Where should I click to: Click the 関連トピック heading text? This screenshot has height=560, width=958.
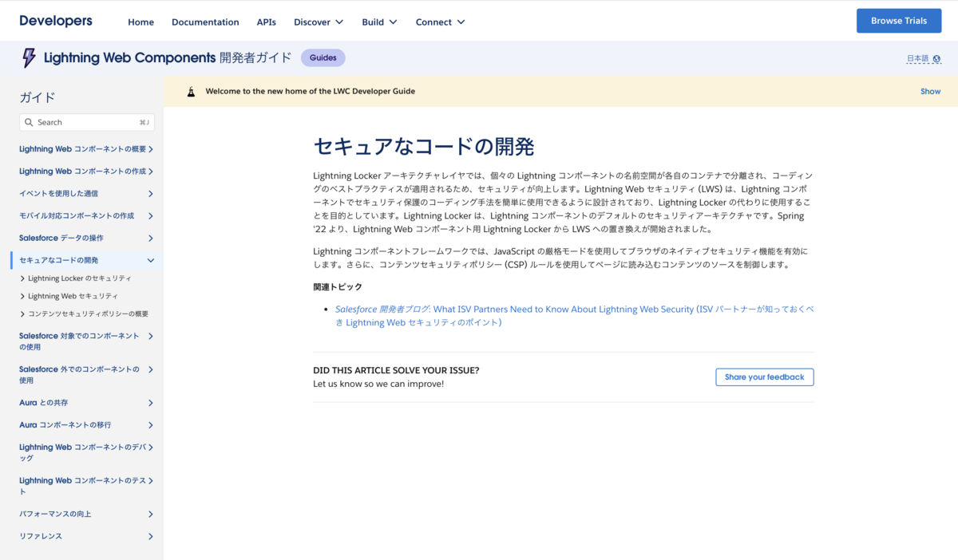[x=338, y=287]
